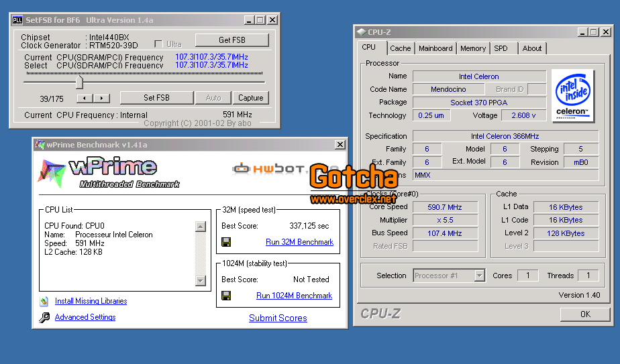The height and width of the screenshot is (364, 620).
Task: Click the Multiplier value x 5.5
Action: click(445, 220)
